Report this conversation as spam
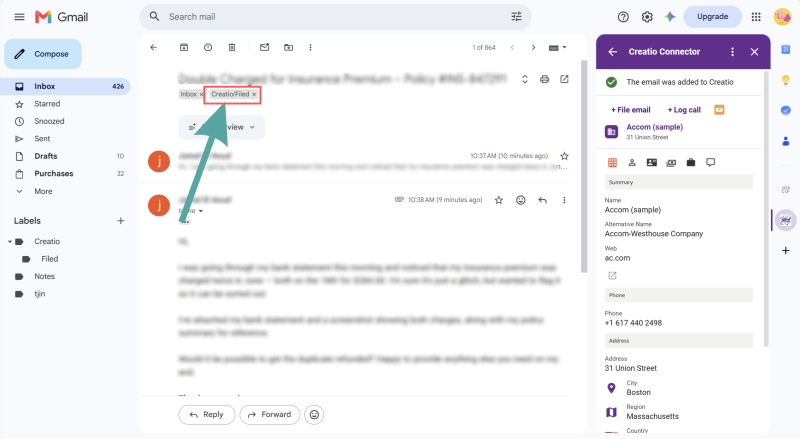The image size is (800, 439). (x=208, y=47)
